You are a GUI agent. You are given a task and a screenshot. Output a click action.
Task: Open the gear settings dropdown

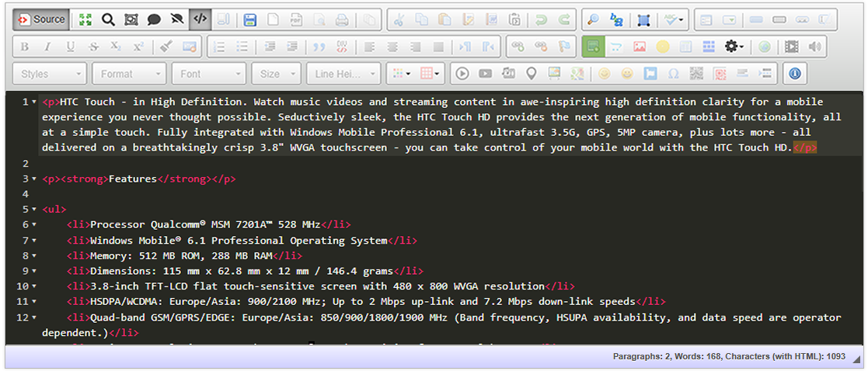(x=734, y=47)
